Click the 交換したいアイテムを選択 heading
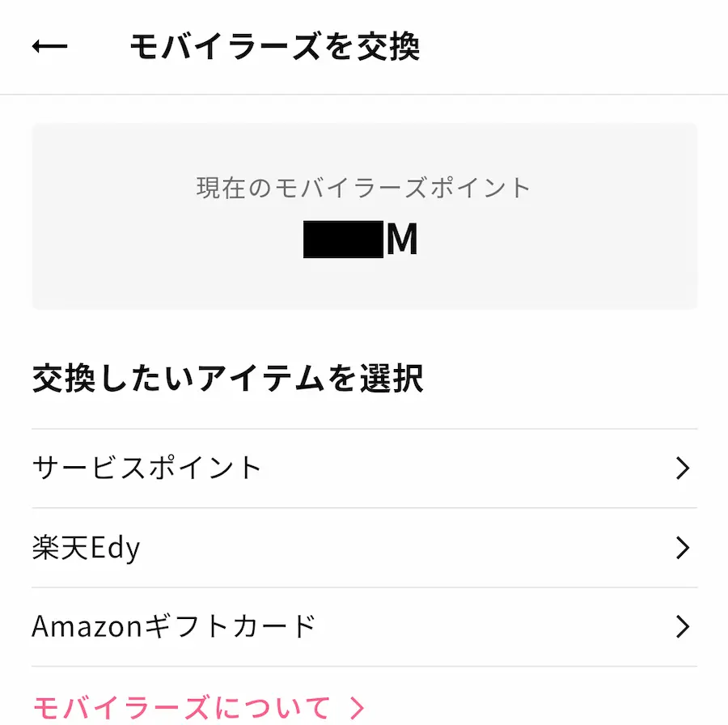 [227, 379]
